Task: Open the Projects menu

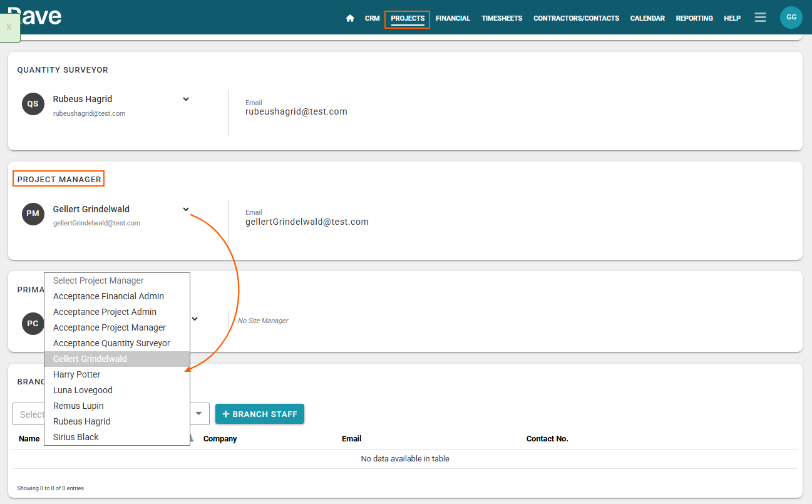Action: pyautogui.click(x=408, y=18)
